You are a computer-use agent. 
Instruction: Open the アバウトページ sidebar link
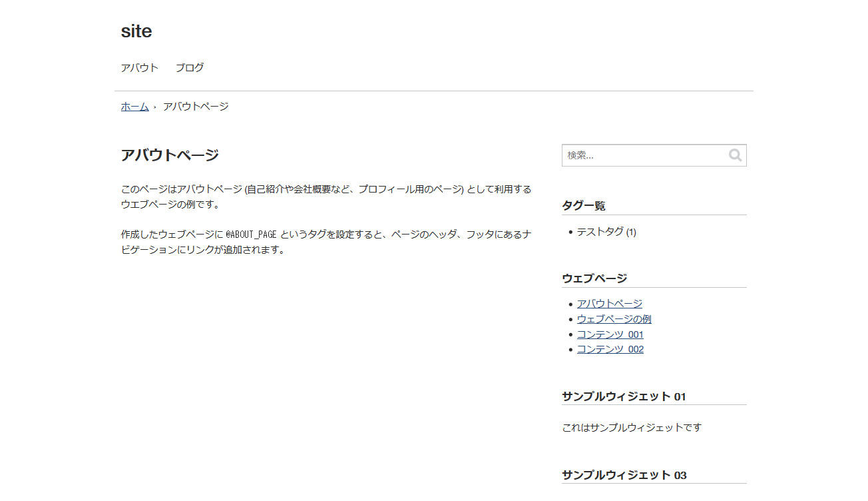click(610, 303)
